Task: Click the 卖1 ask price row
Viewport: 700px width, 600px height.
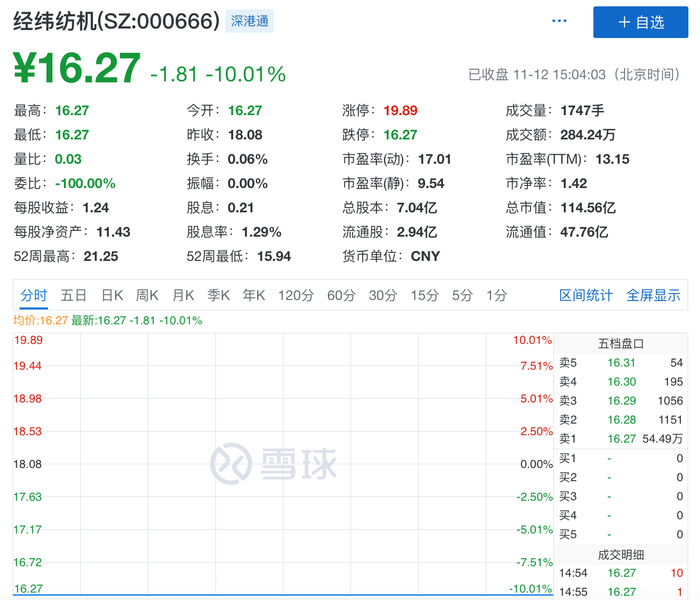Action: click(620, 438)
